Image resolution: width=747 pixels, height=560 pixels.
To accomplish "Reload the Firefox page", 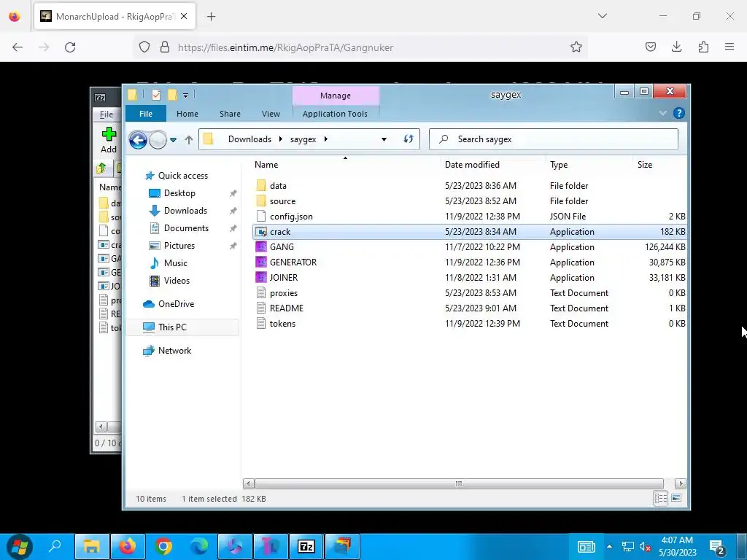I will 70,47.
